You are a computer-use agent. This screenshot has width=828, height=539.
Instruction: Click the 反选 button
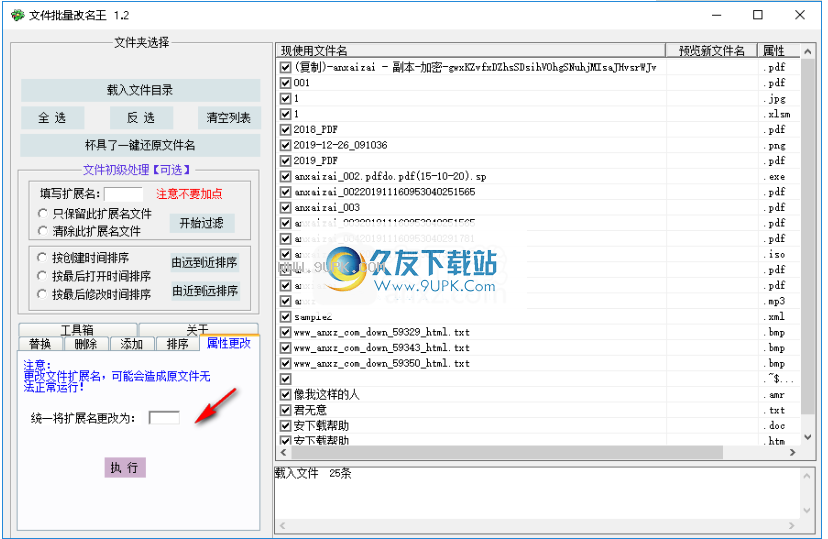(141, 118)
